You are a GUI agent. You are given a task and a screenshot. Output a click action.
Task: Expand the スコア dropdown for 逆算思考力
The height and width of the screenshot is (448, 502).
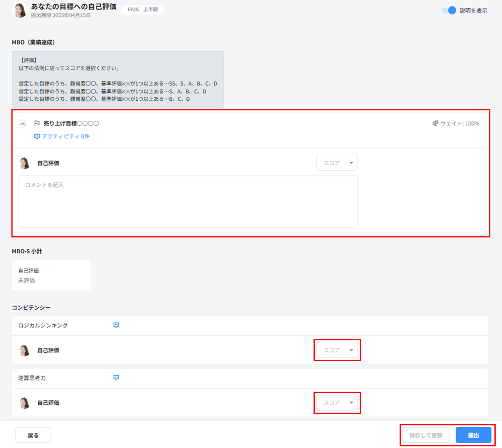pos(337,403)
